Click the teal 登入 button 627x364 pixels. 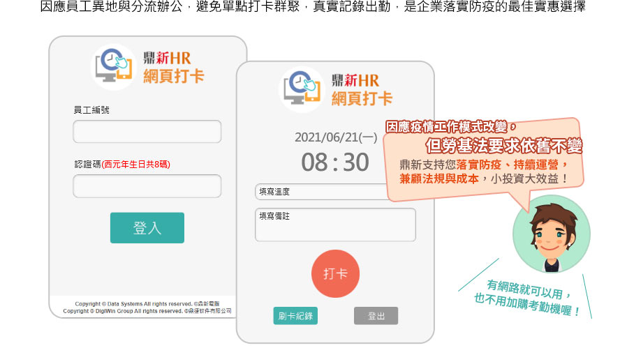click(147, 228)
